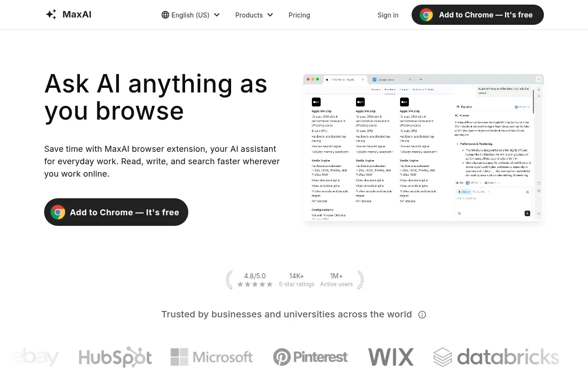Click the 14K+ 5-star ratings text
This screenshot has width=588, height=368.
point(297,280)
